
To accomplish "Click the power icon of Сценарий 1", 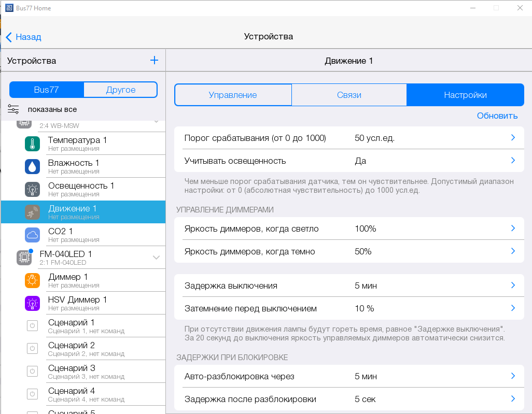I will pyautogui.click(x=32, y=326).
